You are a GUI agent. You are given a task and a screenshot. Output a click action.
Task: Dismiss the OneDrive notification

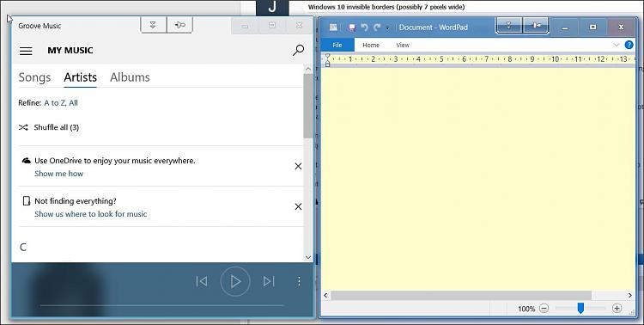coord(298,166)
